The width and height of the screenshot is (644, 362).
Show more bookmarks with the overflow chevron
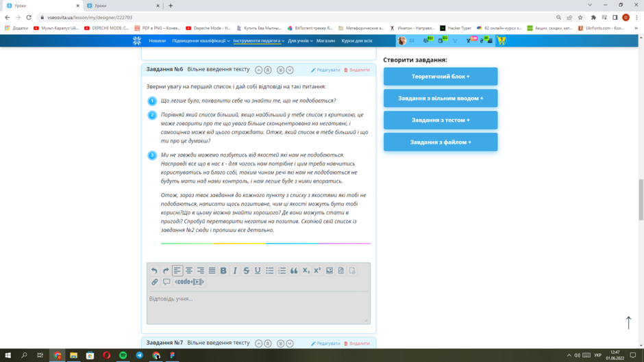(636, 28)
